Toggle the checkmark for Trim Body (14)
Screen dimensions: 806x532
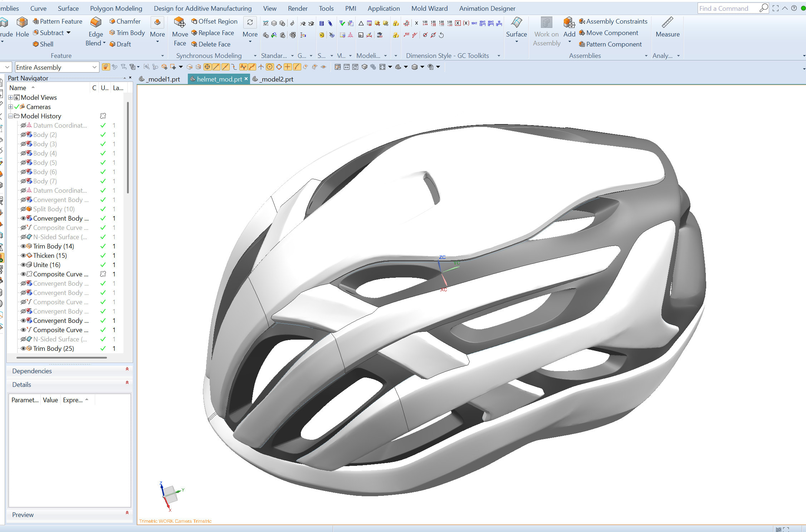(103, 246)
